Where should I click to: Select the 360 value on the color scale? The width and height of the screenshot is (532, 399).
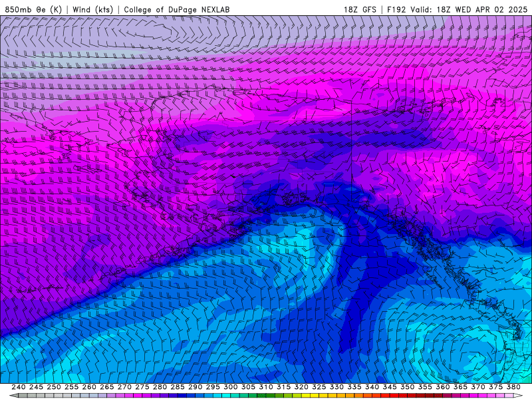[x=442, y=387]
